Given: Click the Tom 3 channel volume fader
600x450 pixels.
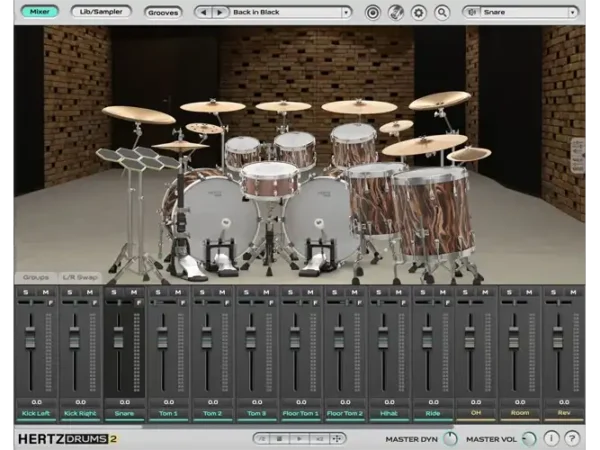Looking at the screenshot, I should point(251,338).
